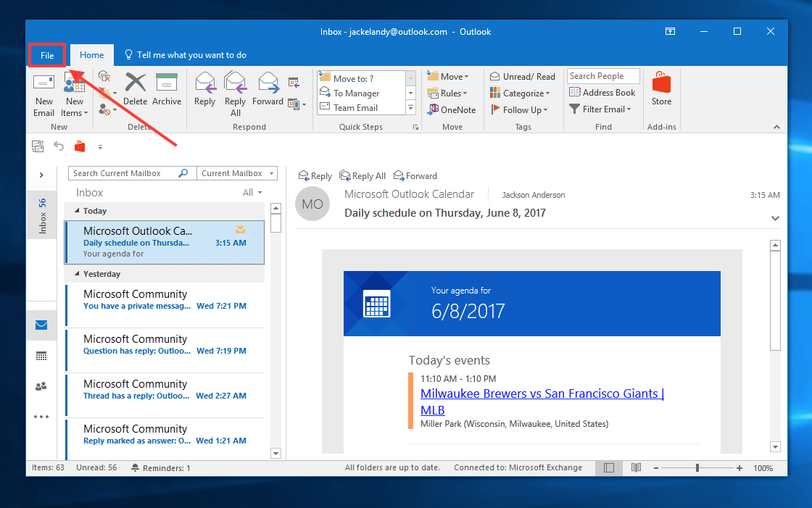Open the Question has reply email
Image resolution: width=812 pixels, height=508 pixels.
[x=165, y=349]
